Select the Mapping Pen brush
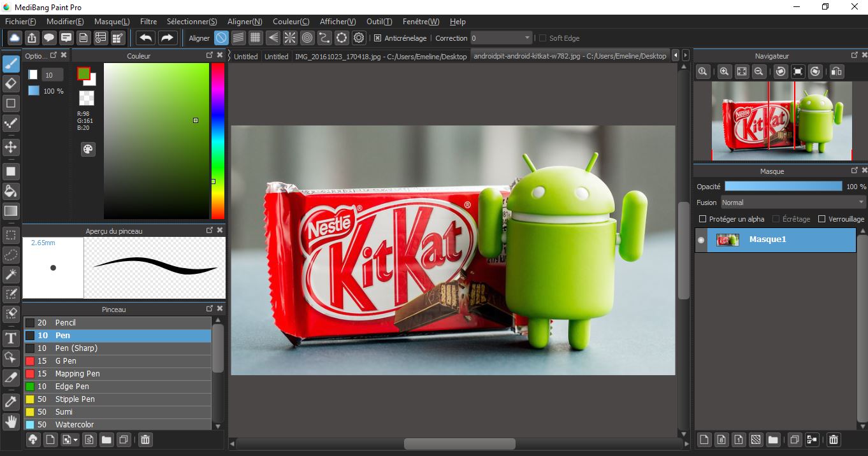Viewport: 868px width, 456px height. click(118, 374)
